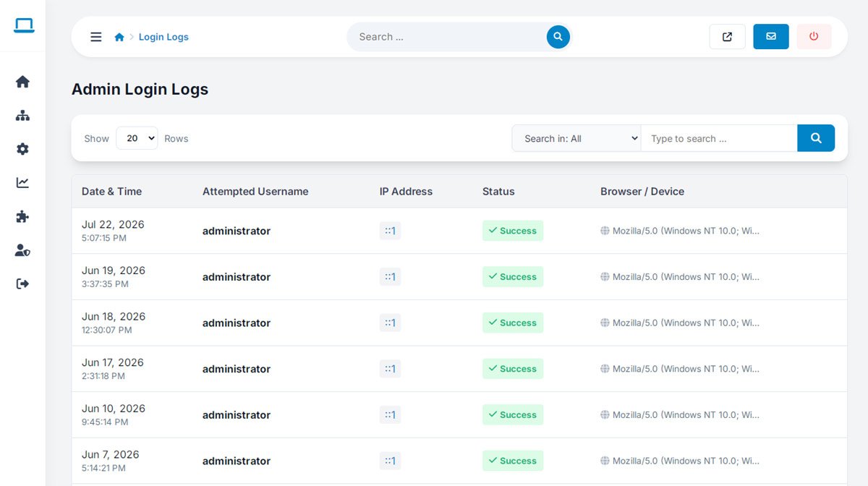Click the ::1 IP address in the Jun 10, 2026 row
This screenshot has width=868, height=486.
[x=390, y=415]
